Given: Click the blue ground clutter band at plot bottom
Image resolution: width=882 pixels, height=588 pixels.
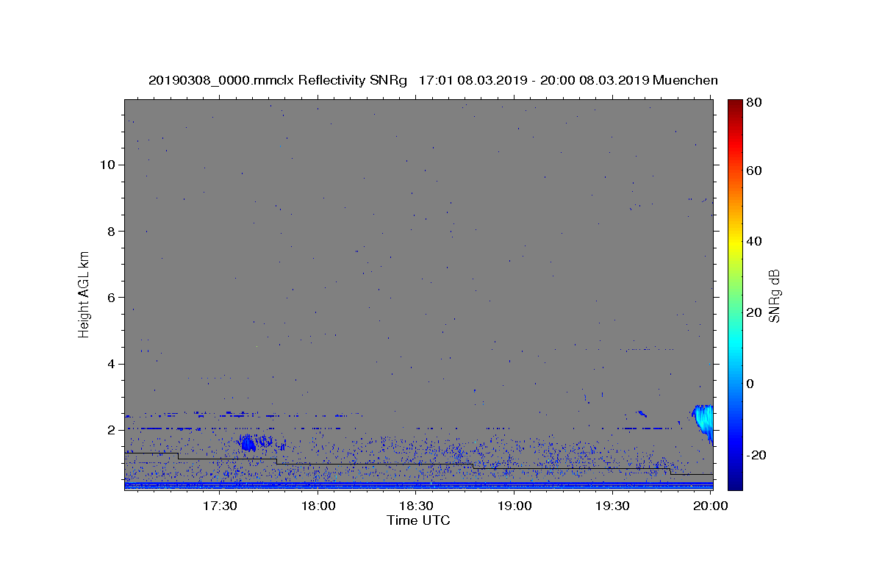Looking at the screenshot, I should (x=419, y=485).
